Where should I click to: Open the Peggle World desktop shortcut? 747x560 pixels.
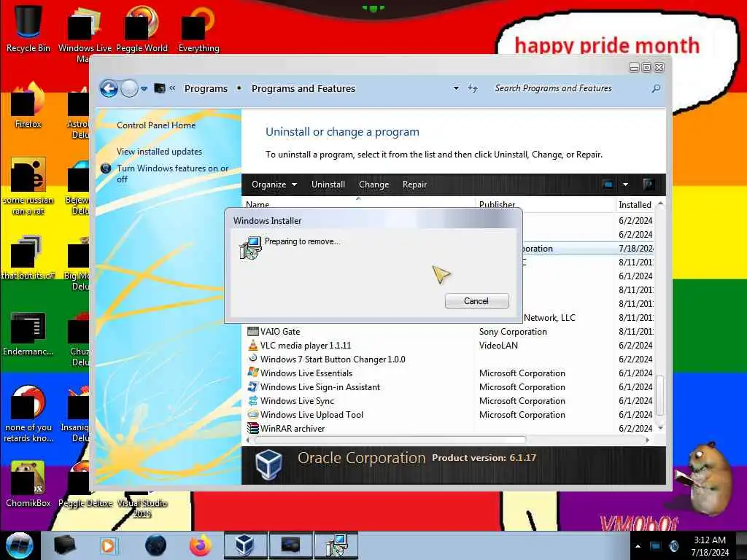[142, 28]
